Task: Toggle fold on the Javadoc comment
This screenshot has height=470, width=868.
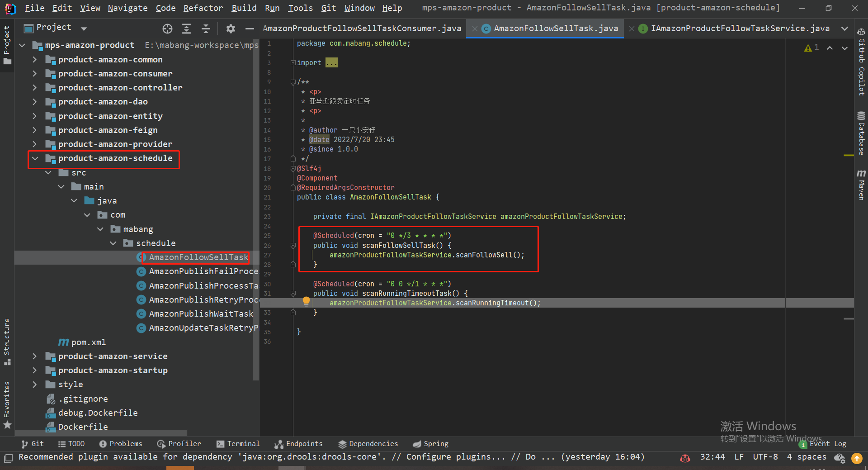Action: (293, 82)
